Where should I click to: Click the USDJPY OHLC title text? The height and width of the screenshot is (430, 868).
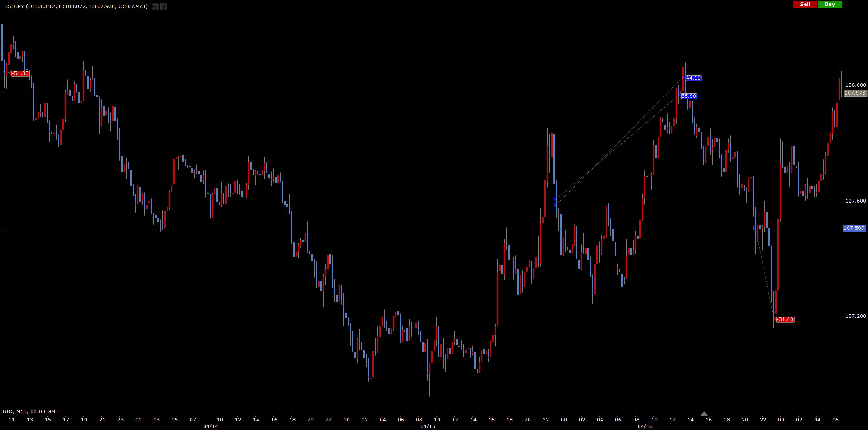tap(76, 6)
